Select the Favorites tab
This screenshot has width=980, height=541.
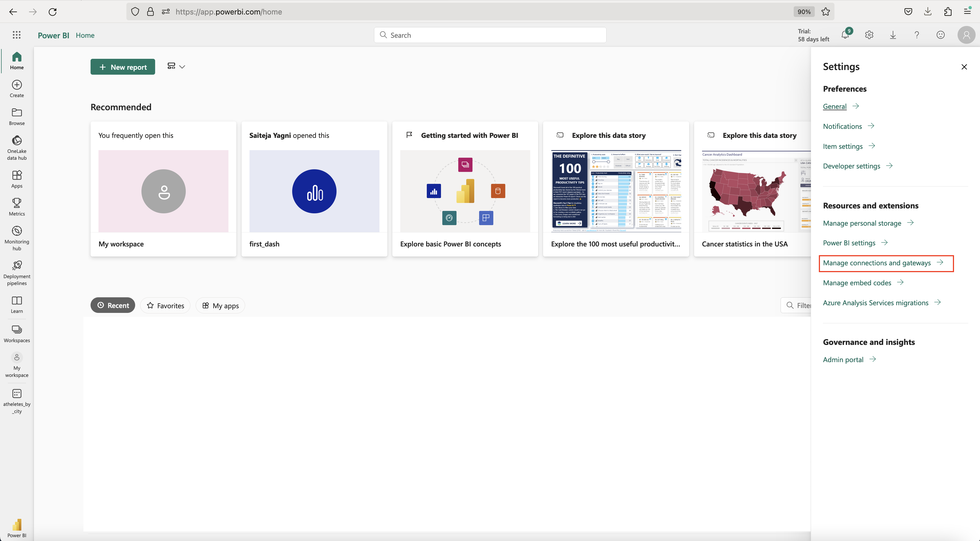point(165,306)
